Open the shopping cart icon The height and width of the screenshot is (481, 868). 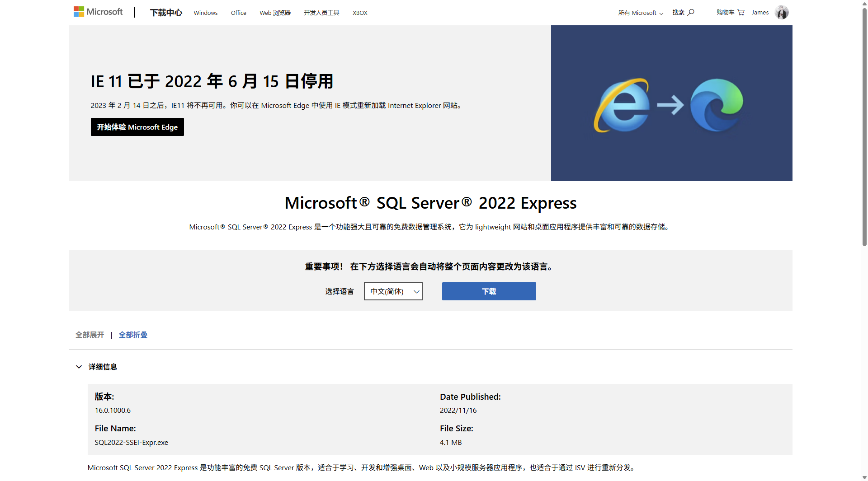741,13
